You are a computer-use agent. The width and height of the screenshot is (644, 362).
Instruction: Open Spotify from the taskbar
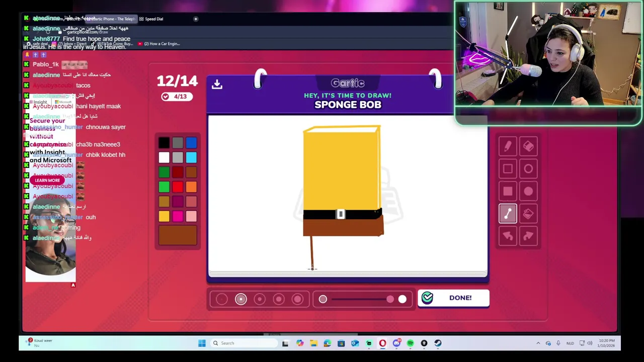(x=410, y=343)
